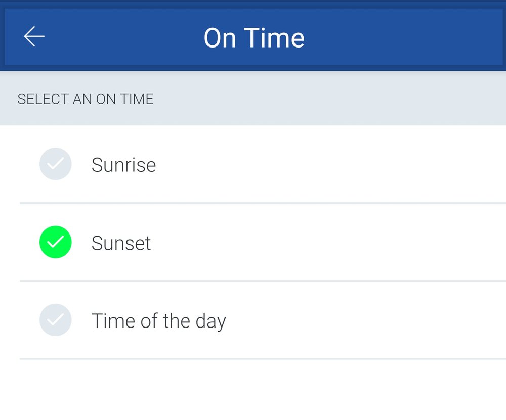Deselect the green Sunset check circle
The image size is (506, 420).
click(x=56, y=242)
